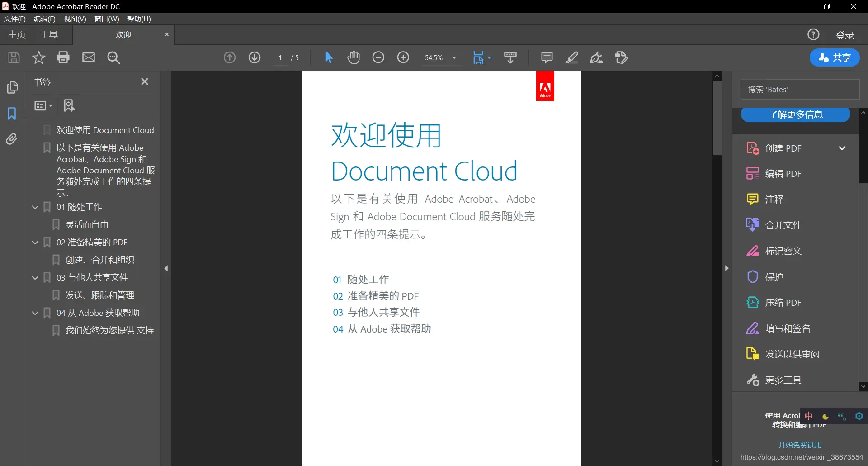Expand the 创建 PDF tool chevron
868x466 pixels.
[842, 148]
